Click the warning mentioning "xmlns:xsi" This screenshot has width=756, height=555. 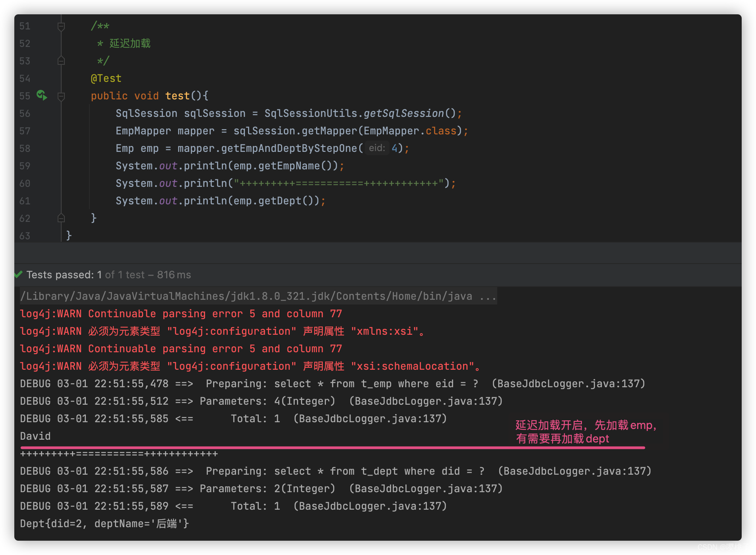223,331
